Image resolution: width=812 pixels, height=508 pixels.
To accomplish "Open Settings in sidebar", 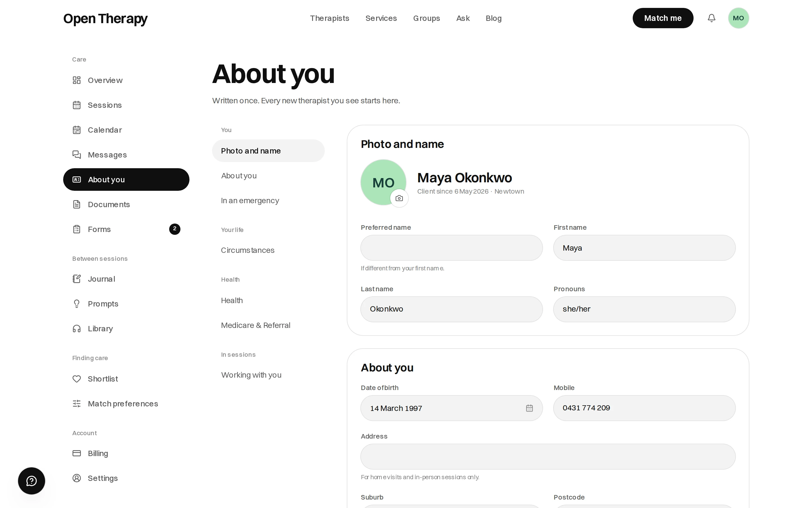I will 126,478.
